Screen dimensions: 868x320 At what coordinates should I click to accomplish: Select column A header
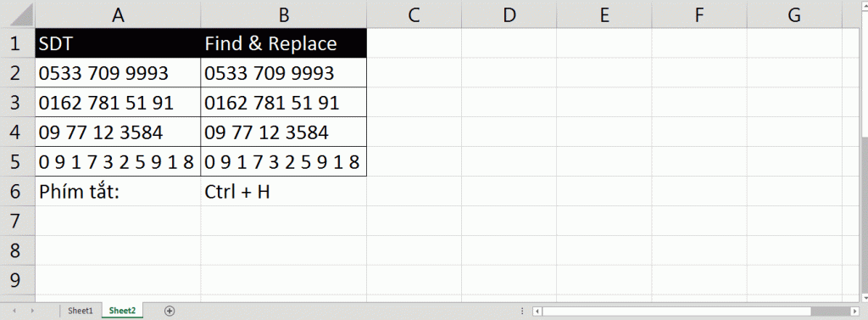tap(118, 15)
